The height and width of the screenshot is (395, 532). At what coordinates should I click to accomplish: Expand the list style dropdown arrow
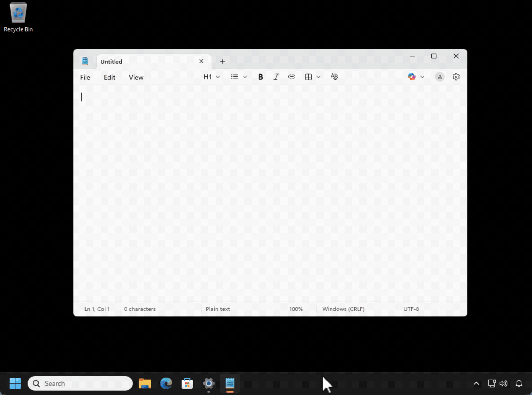pyautogui.click(x=245, y=77)
